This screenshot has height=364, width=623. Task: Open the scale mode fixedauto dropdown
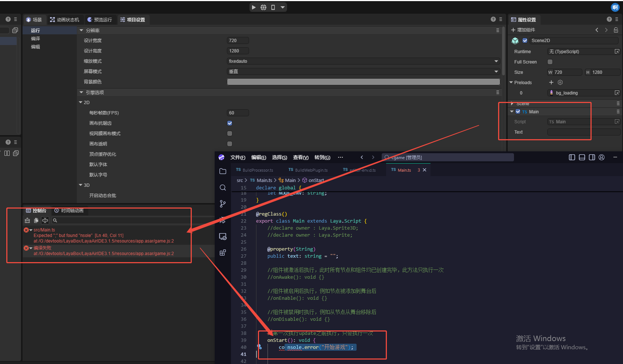point(363,61)
